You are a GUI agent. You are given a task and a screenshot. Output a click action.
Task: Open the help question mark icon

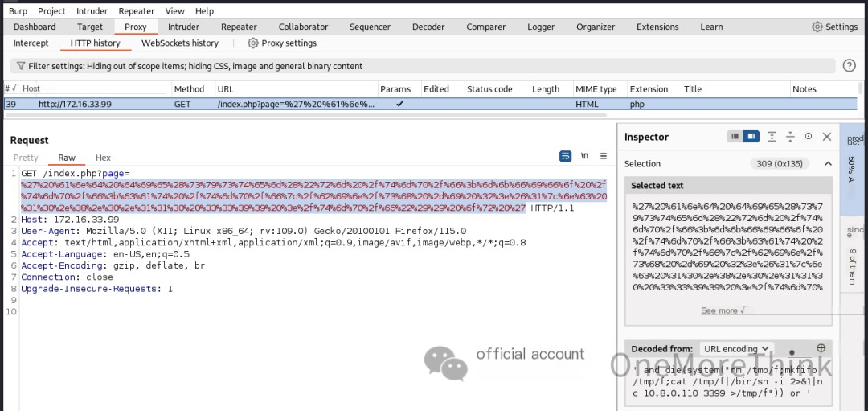[850, 66]
